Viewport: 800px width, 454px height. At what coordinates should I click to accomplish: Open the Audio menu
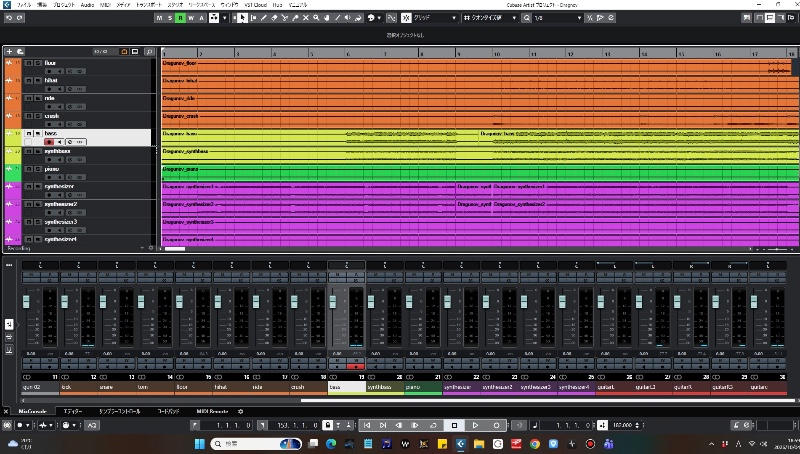point(87,5)
